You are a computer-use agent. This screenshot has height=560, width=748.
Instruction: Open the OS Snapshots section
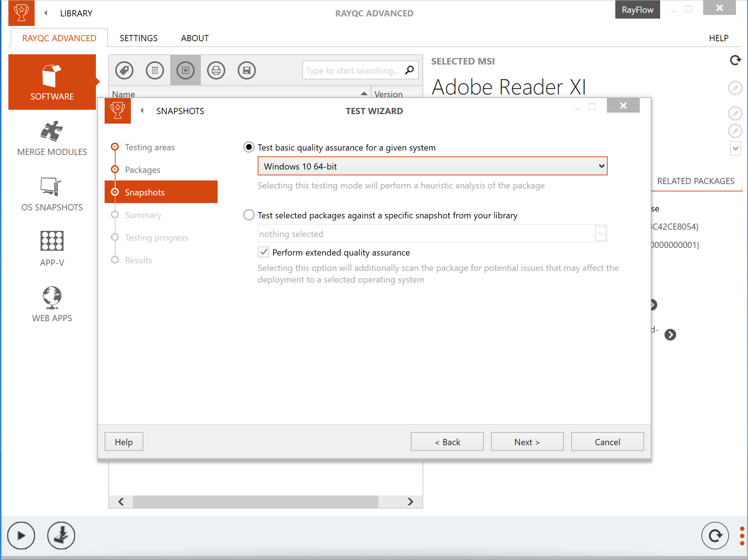[x=52, y=194]
